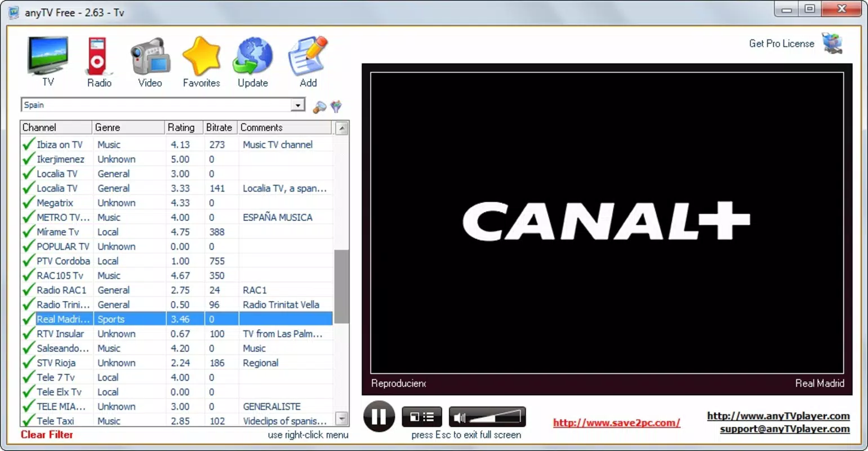
Task: Click the green check mark beside PTV Cordoba
Action: [28, 261]
